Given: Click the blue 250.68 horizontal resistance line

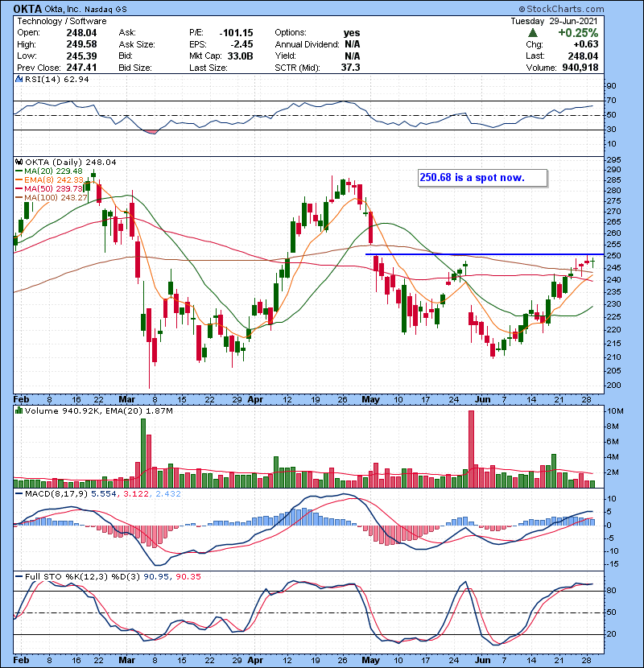Looking at the screenshot, I should (485, 254).
